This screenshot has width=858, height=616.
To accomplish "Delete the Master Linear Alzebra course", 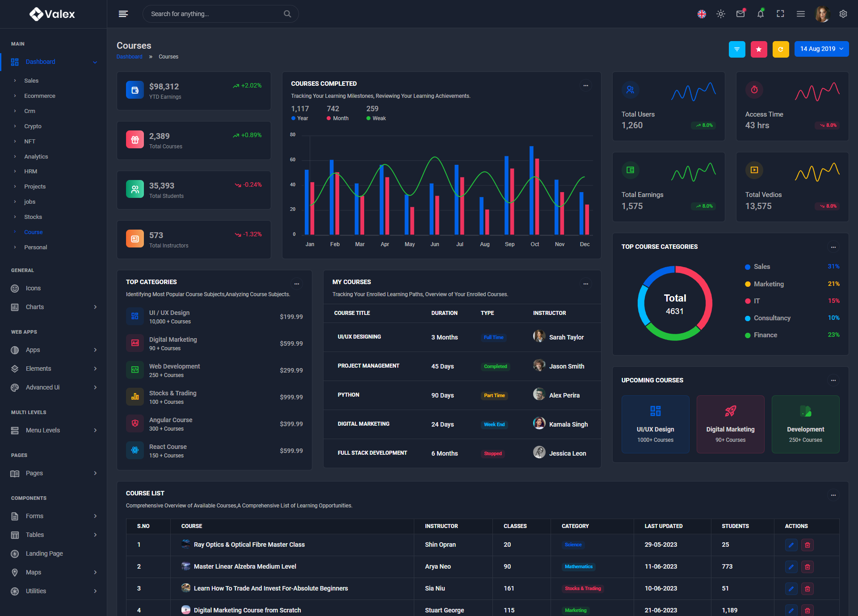I will pos(807,567).
